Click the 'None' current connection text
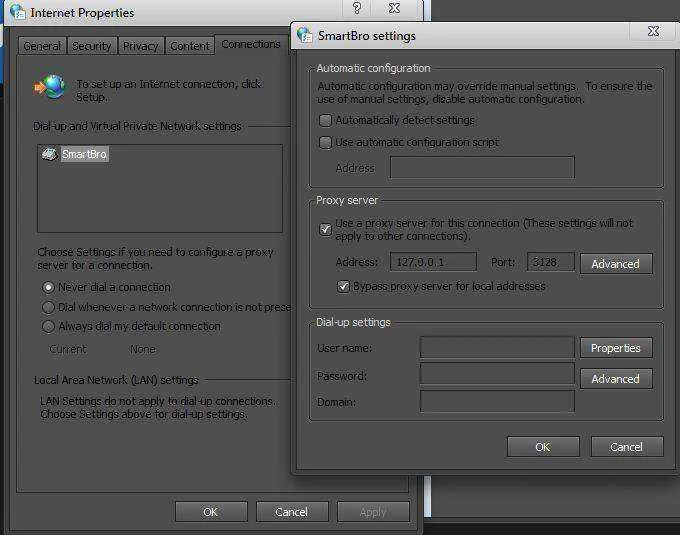This screenshot has width=680, height=535. (x=143, y=349)
